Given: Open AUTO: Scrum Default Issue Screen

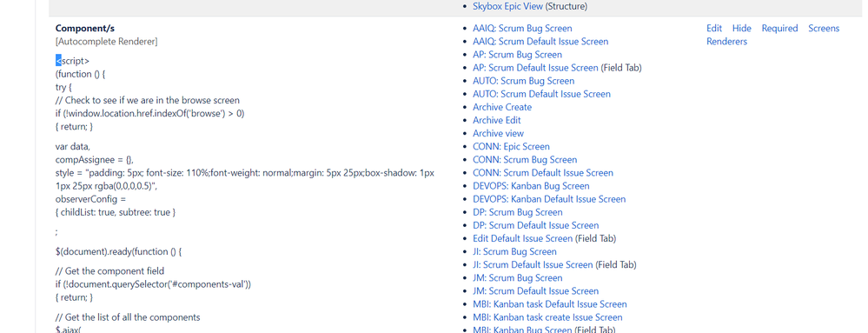Looking at the screenshot, I should coord(541,94).
